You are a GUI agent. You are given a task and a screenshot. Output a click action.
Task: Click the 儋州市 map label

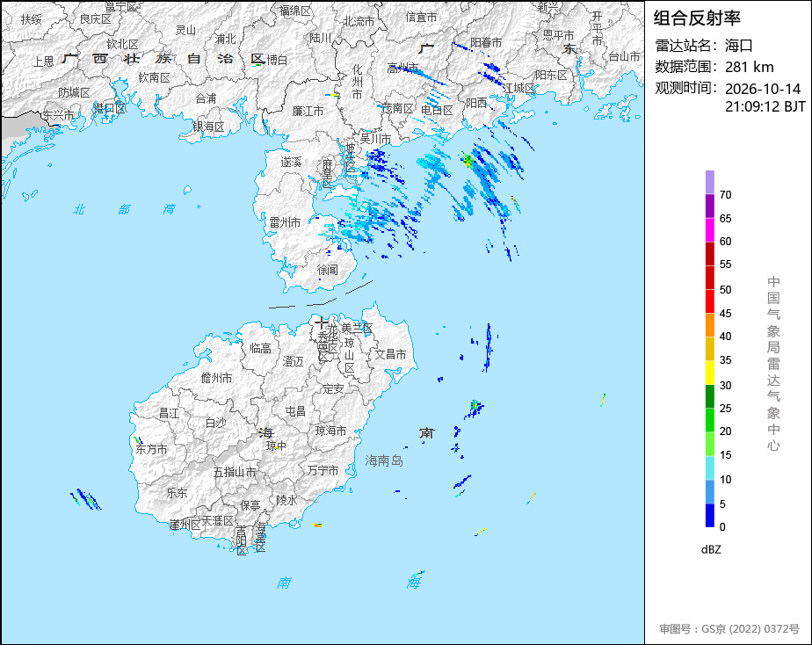pos(216,378)
